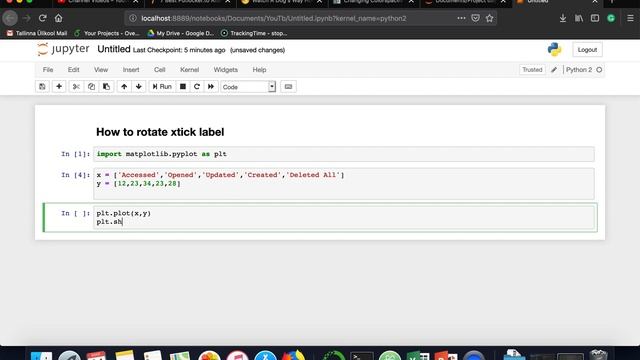Restart the kernel with the circular arrow icon
The height and width of the screenshot is (360, 640).
pyautogui.click(x=197, y=87)
